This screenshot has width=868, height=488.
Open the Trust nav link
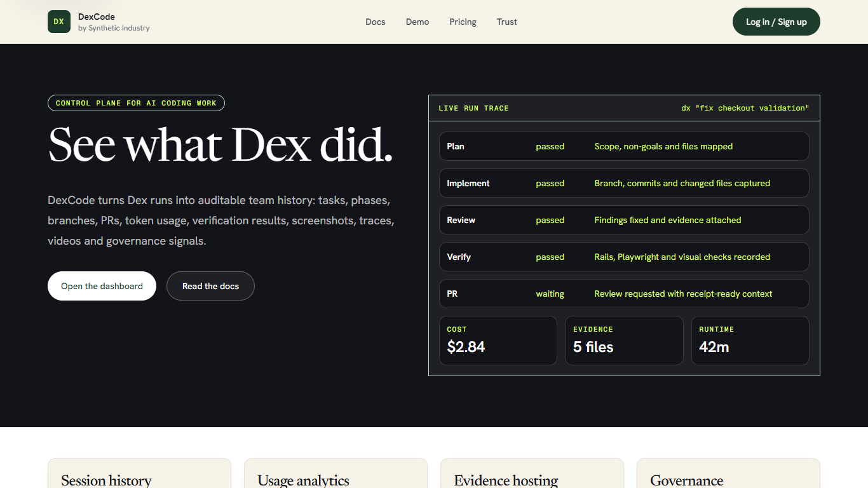pyautogui.click(x=507, y=22)
